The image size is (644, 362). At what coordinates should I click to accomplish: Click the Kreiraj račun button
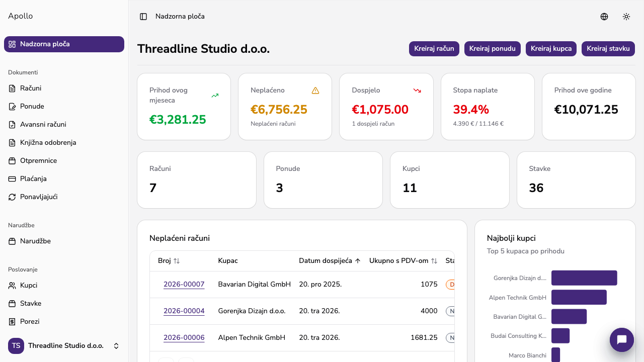(434, 49)
